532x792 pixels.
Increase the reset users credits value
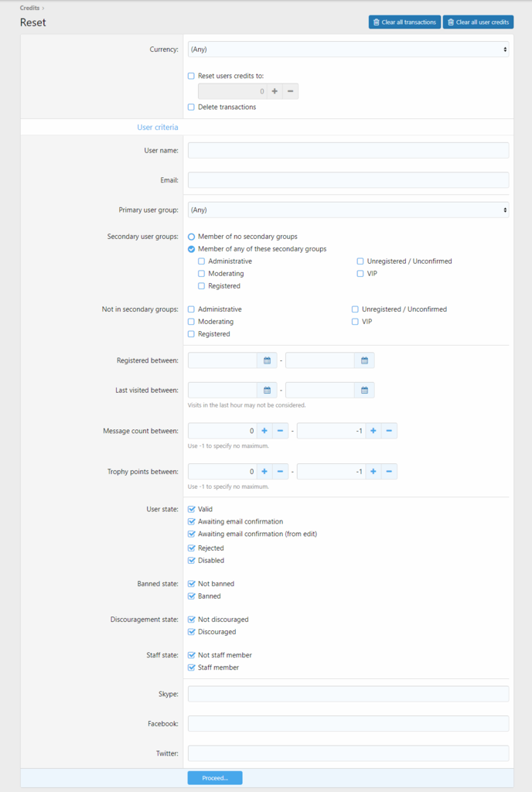pos(275,91)
